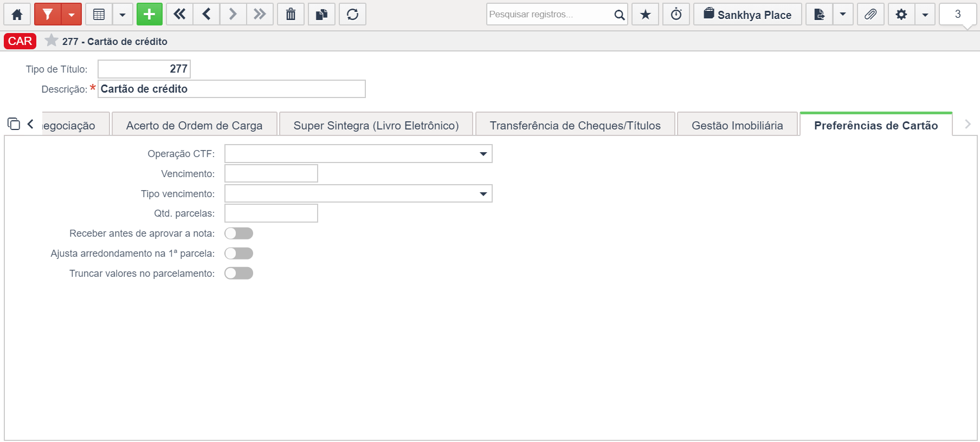Screen dimensions: 980x442
Task: Toggle Ajusta arredondamento na 1ª parcela
Action: (x=239, y=253)
